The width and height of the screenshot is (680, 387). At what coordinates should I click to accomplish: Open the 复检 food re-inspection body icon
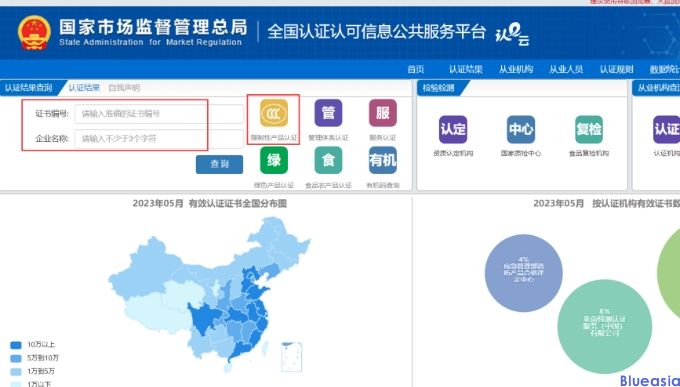[589, 129]
